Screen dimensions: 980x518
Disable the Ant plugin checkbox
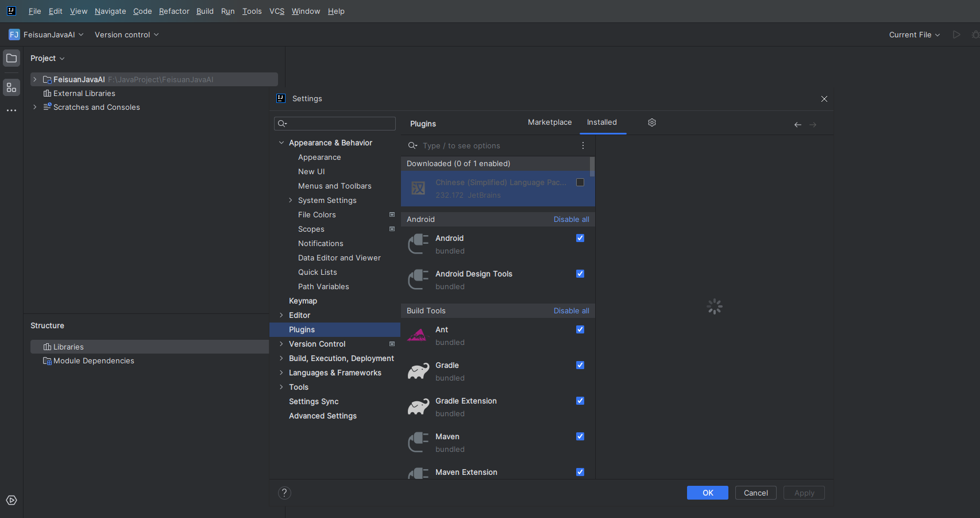pos(580,329)
